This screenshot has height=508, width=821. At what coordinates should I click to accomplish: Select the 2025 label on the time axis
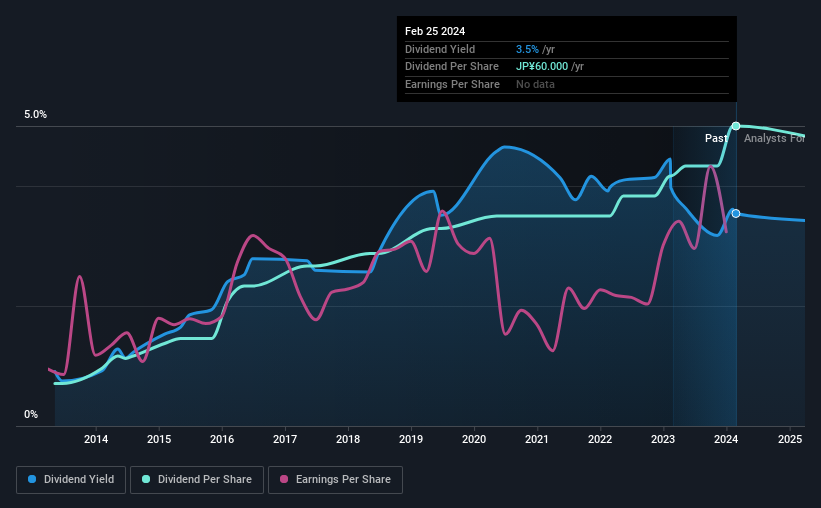point(790,439)
